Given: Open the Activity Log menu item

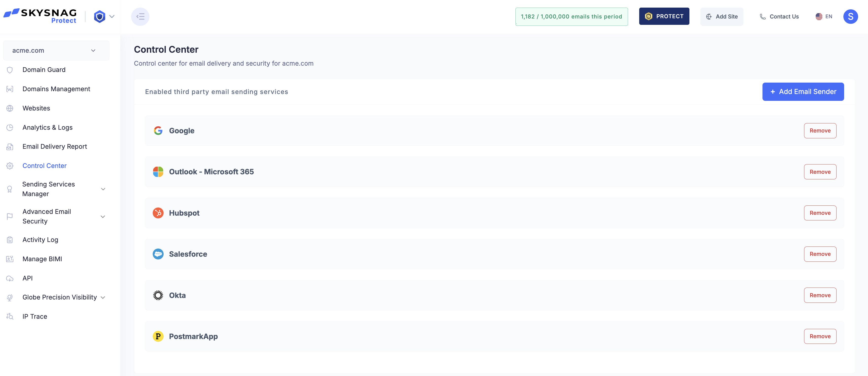Looking at the screenshot, I should pos(40,240).
